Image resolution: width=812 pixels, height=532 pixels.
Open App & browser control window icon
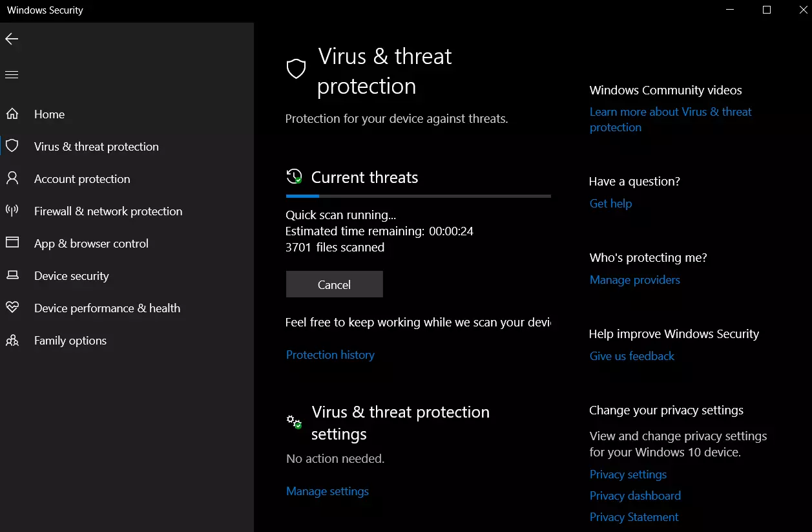12,243
